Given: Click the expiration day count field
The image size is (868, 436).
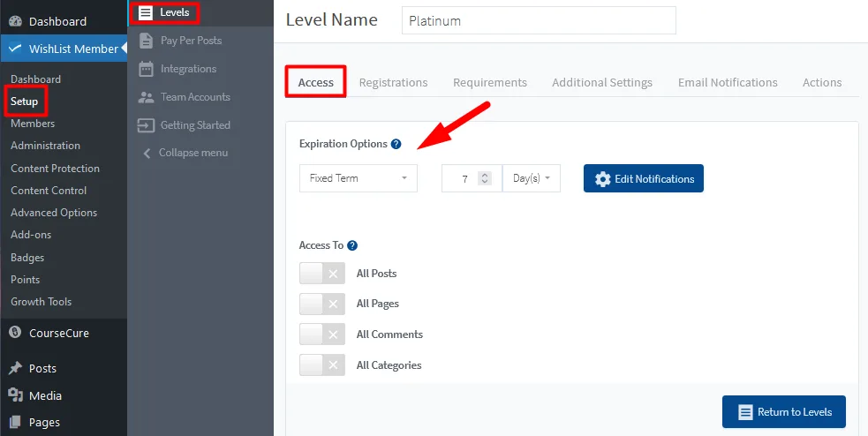Looking at the screenshot, I should 472,178.
